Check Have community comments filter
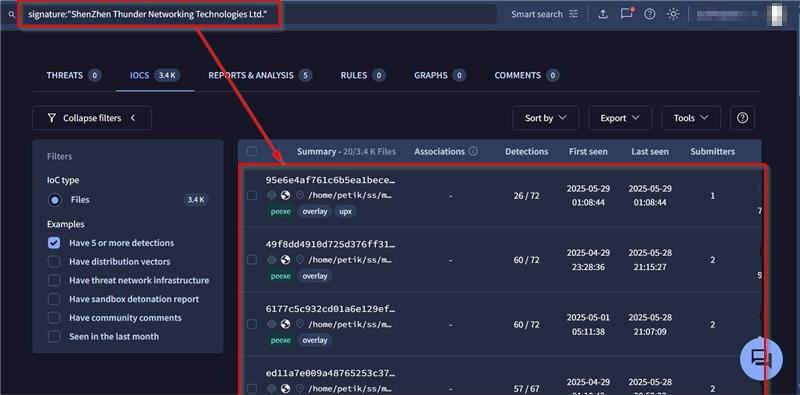 click(x=54, y=318)
